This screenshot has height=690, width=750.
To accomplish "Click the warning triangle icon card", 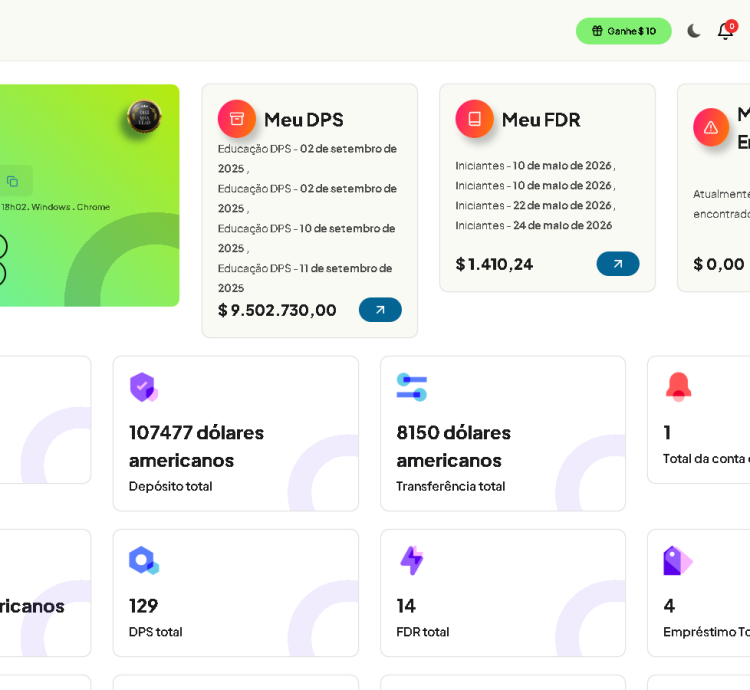I will click(x=711, y=127).
